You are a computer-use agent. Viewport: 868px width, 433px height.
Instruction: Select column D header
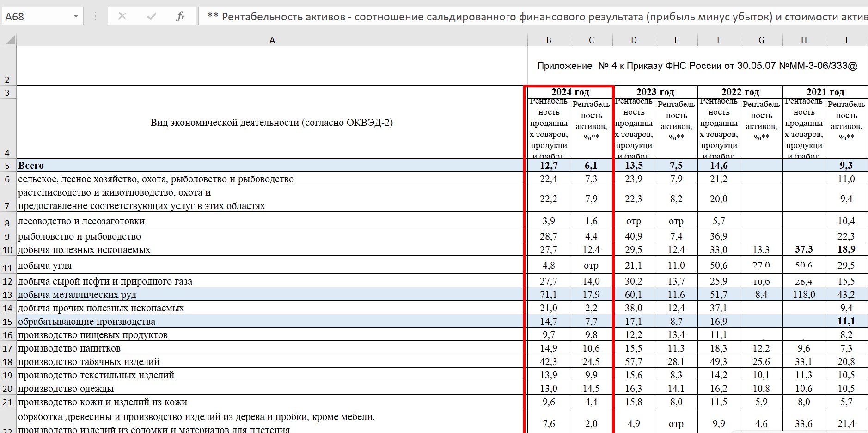[634, 40]
